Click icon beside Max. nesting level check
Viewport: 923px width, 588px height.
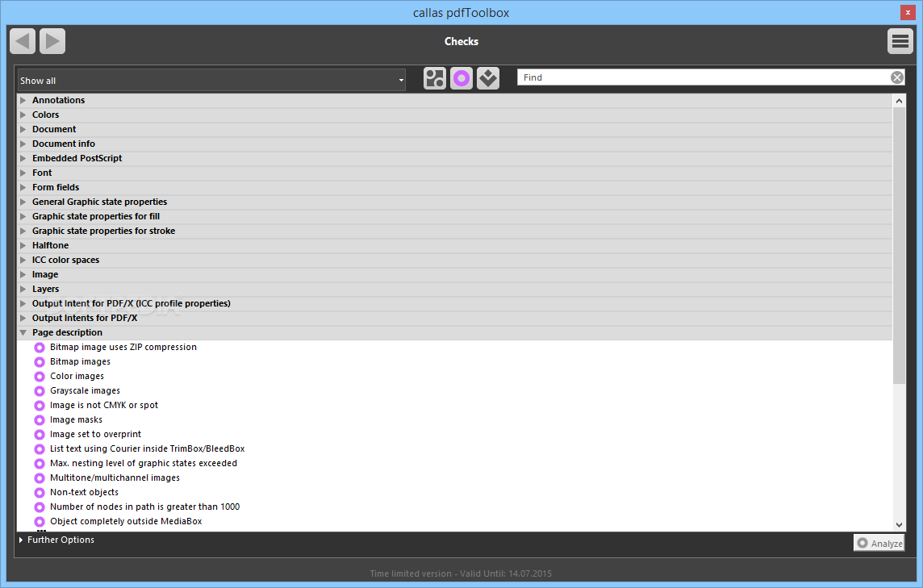[x=40, y=464]
